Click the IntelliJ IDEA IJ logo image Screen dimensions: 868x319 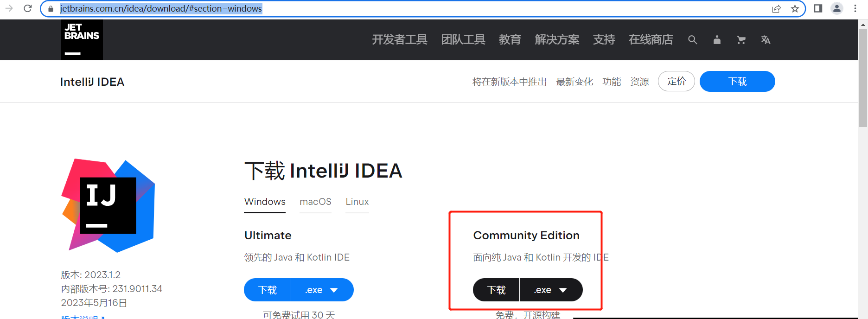(x=108, y=205)
